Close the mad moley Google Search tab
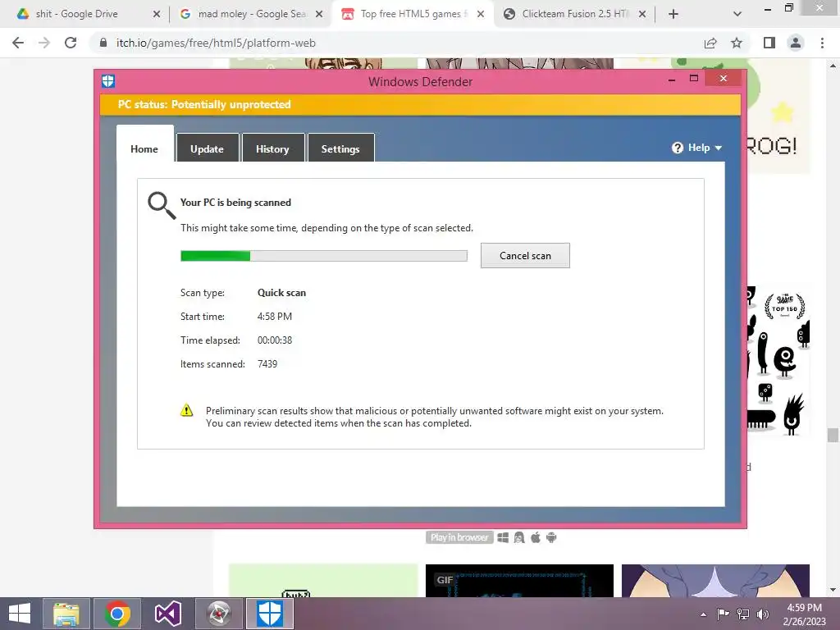Image resolution: width=840 pixels, height=630 pixels. [319, 15]
